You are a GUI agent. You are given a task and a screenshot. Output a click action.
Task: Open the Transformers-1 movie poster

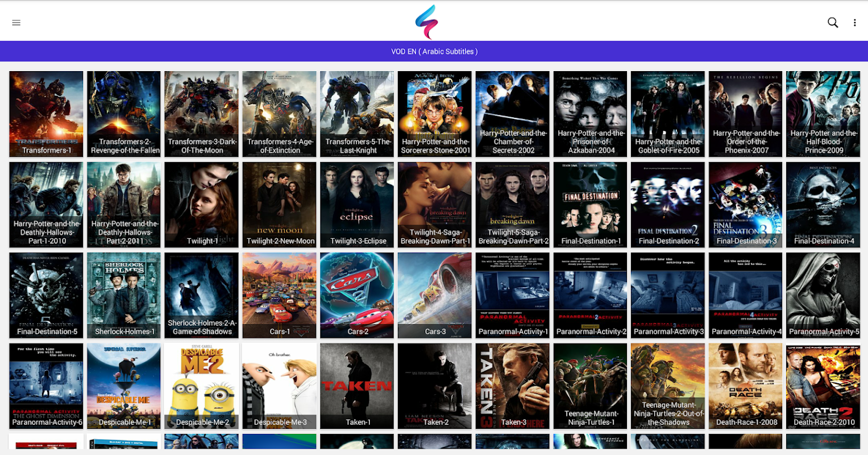coord(46,114)
